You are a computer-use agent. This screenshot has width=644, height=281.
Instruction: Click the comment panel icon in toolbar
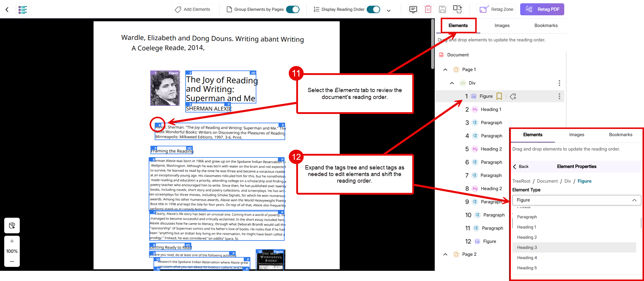pos(413,9)
